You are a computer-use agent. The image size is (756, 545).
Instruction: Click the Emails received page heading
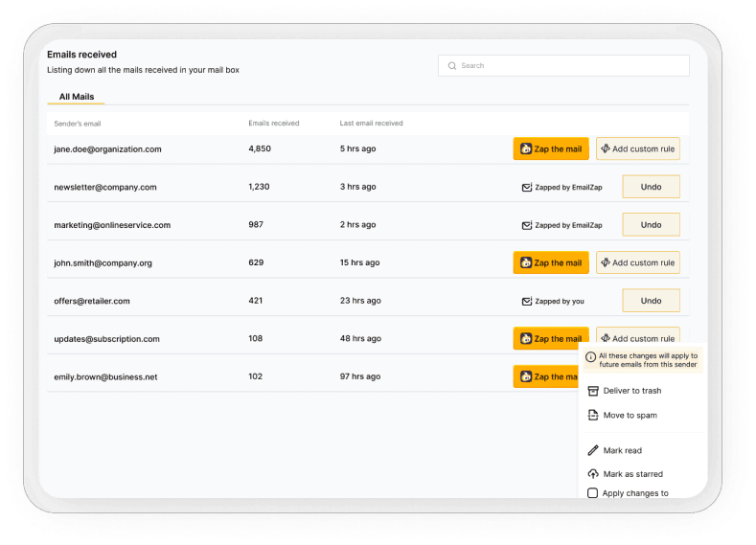[82, 55]
